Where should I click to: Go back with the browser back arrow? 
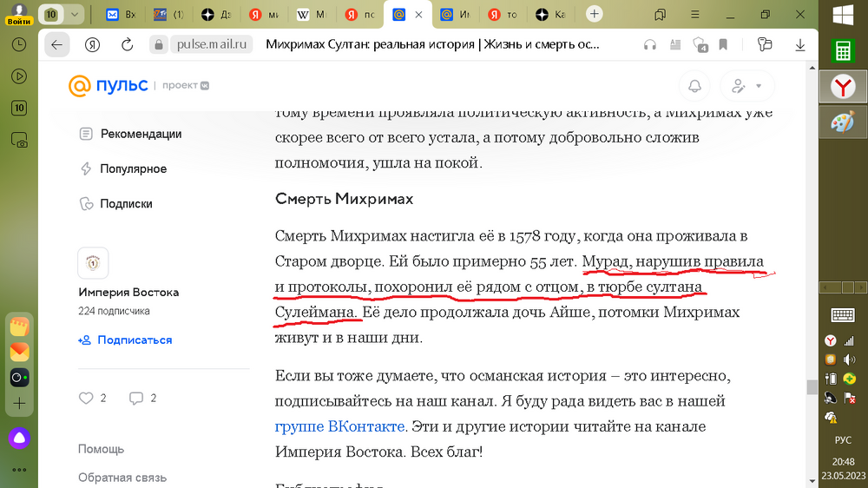pyautogui.click(x=56, y=45)
